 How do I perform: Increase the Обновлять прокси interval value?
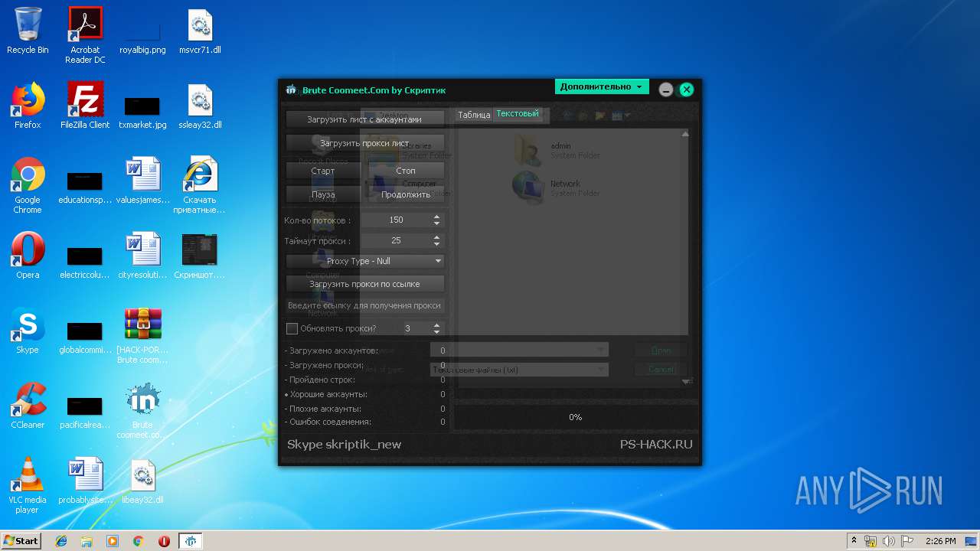coord(436,325)
